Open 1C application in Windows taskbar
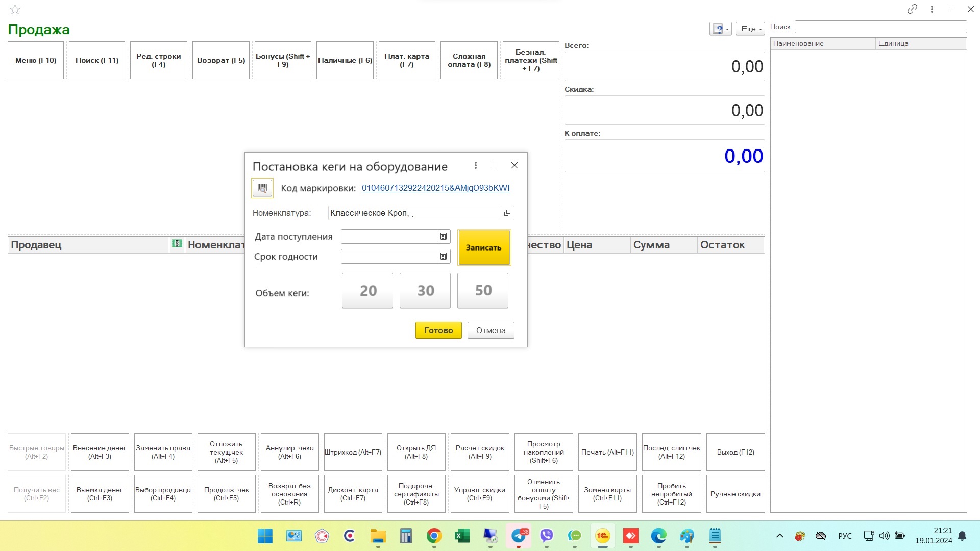This screenshot has width=980, height=551. [x=602, y=536]
